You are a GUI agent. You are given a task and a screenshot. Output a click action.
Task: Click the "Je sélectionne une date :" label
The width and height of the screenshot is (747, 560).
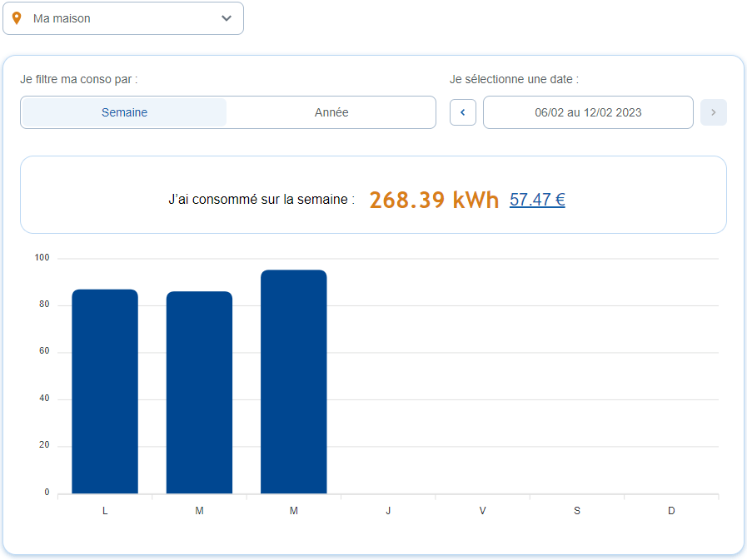point(514,80)
